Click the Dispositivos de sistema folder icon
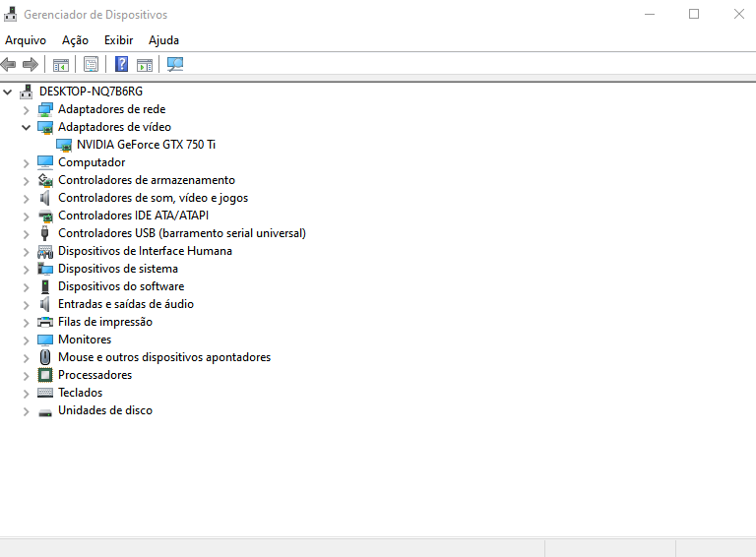 [x=45, y=269]
